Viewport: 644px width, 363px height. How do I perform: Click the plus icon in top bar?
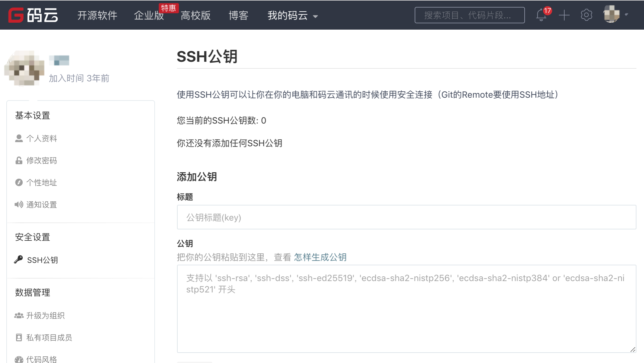[564, 15]
